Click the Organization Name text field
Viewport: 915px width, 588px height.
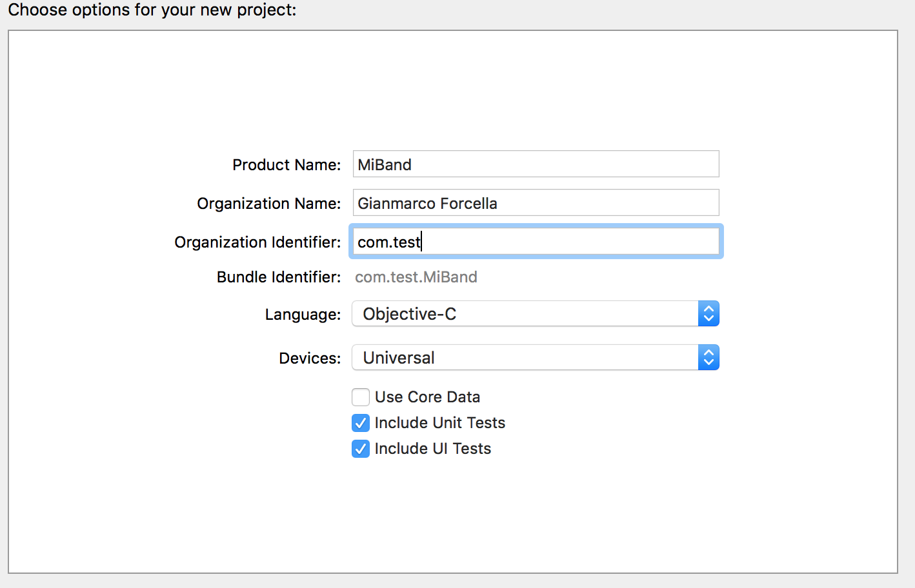[536, 202]
